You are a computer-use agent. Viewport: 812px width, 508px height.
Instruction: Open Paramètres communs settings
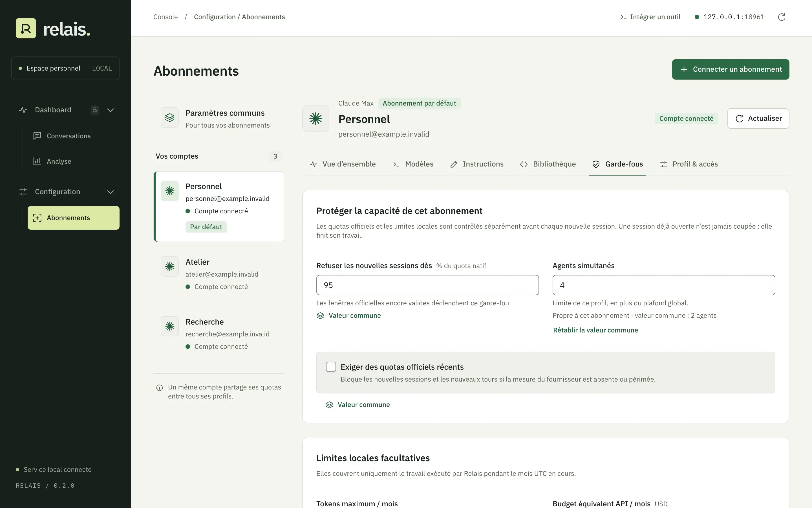[x=219, y=119]
